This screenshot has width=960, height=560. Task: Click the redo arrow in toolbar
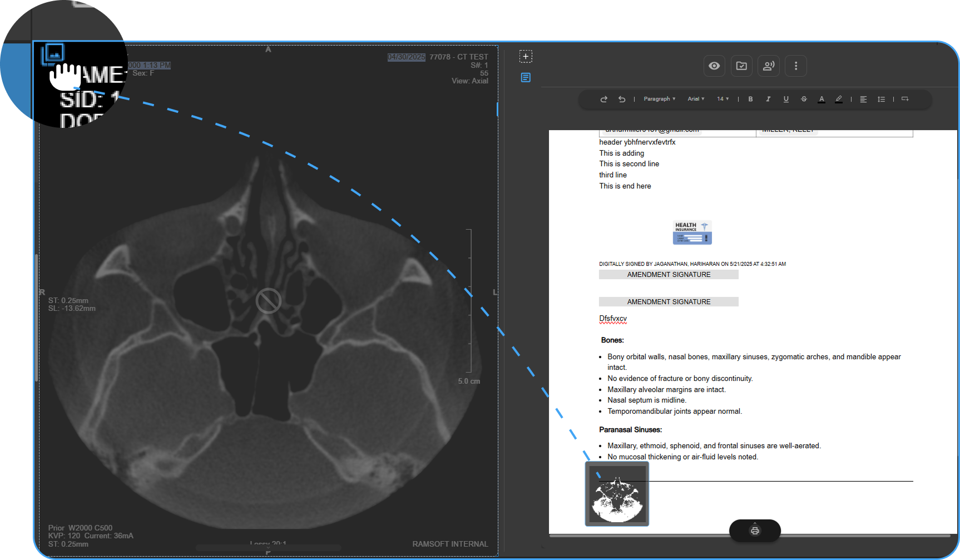(604, 99)
